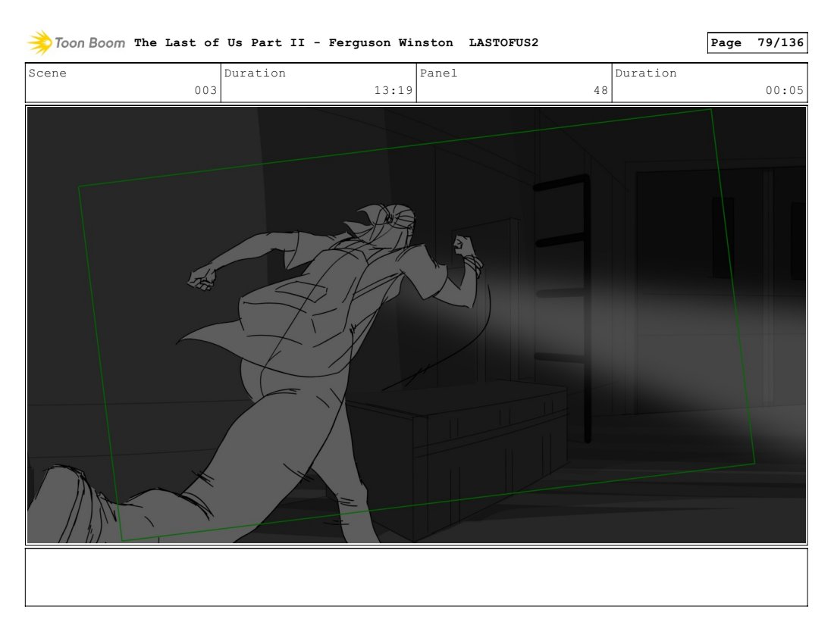Click the empty notes box below the panel

tap(416, 577)
